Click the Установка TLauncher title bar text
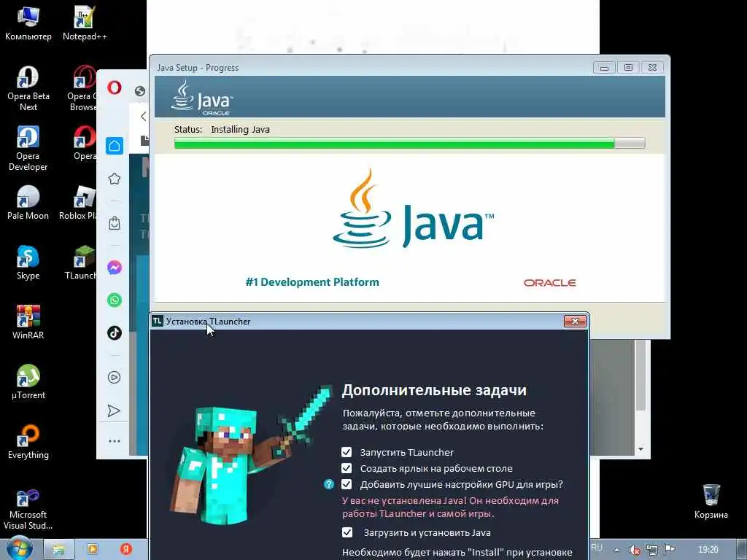This screenshot has height=560, width=747. coord(208,322)
